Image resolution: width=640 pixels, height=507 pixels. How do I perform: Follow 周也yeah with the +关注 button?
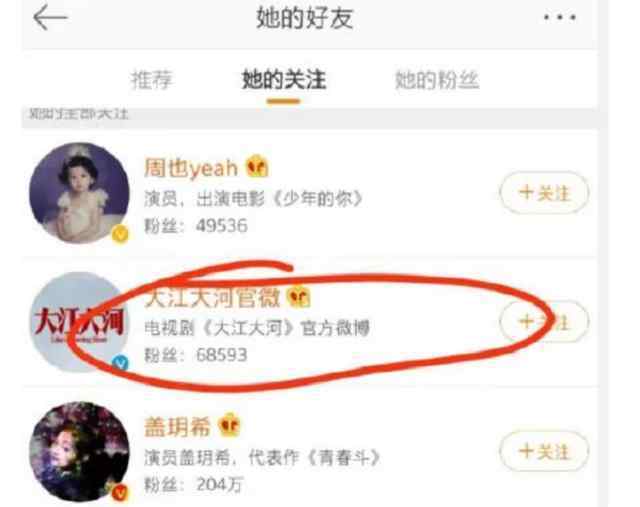544,193
